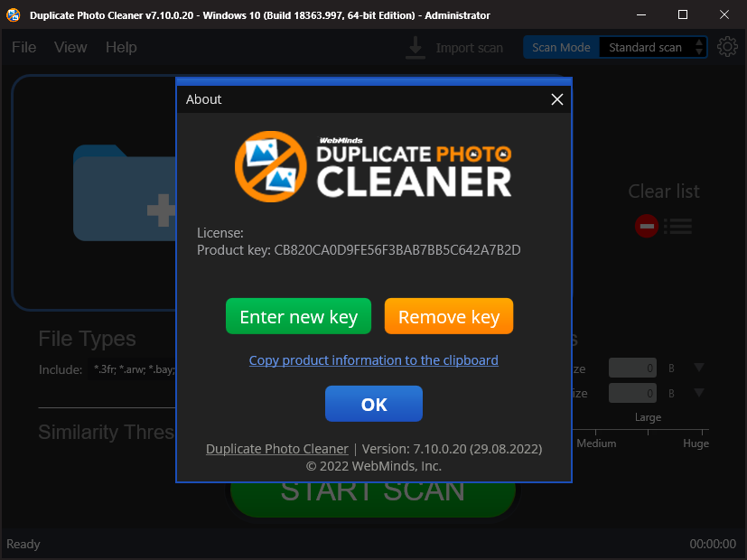The width and height of the screenshot is (747, 560).
Task: Click the green Enter new key button
Action: pos(298,316)
